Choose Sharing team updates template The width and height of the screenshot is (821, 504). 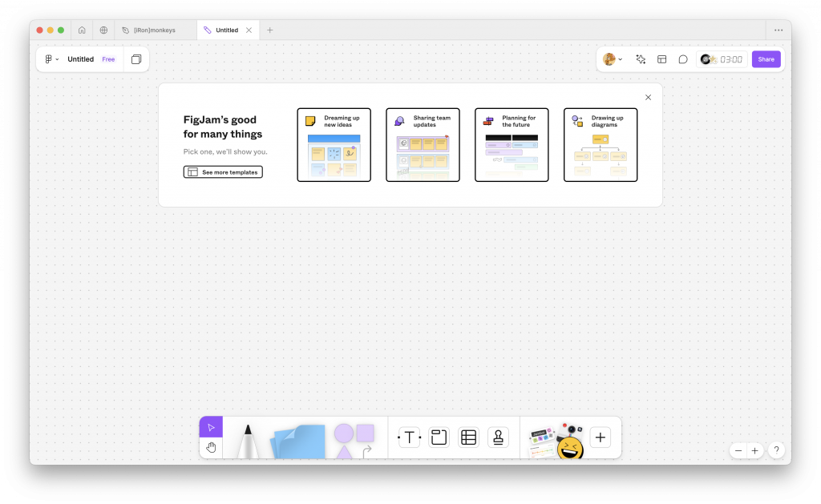click(x=423, y=145)
